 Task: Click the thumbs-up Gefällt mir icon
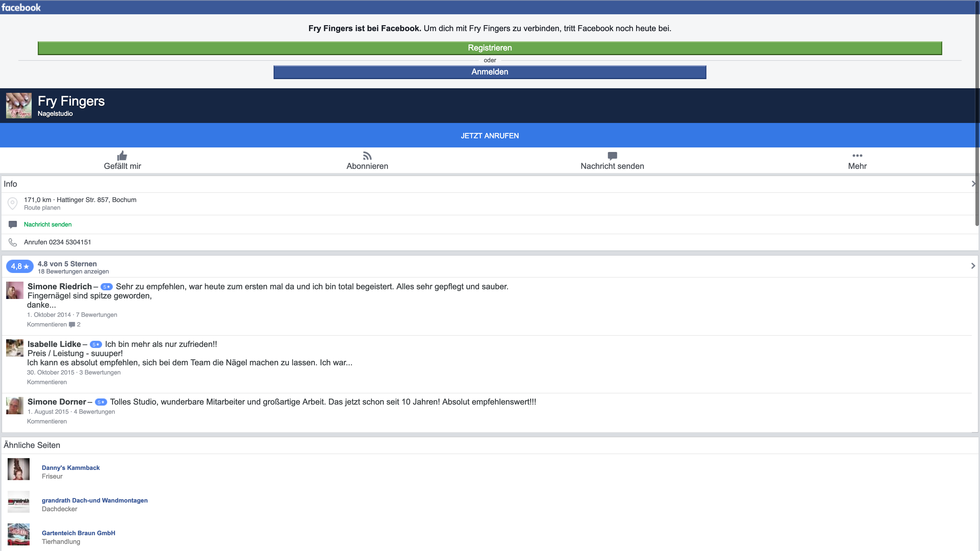tap(122, 156)
